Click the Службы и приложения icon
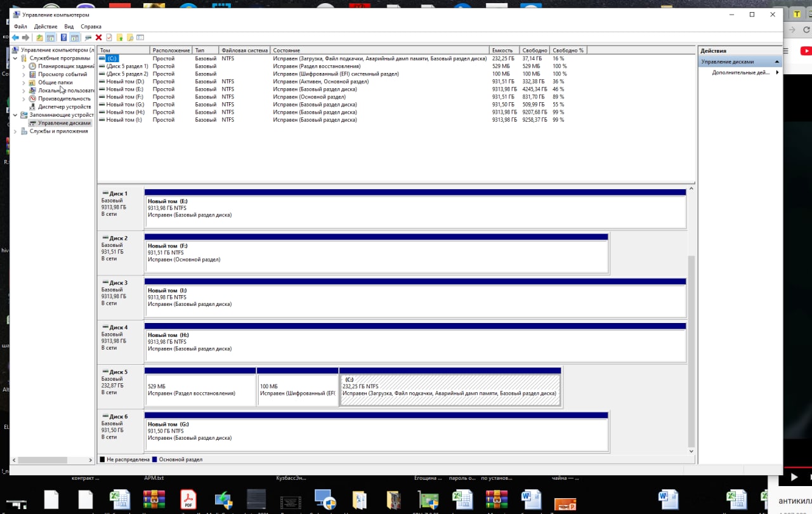Image resolution: width=812 pixels, height=514 pixels. (24, 131)
